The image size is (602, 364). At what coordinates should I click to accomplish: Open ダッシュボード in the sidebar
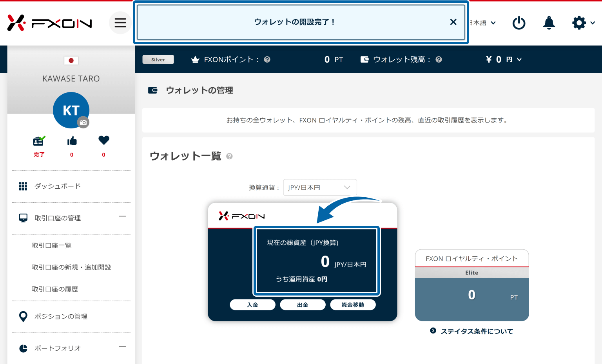[x=58, y=186]
